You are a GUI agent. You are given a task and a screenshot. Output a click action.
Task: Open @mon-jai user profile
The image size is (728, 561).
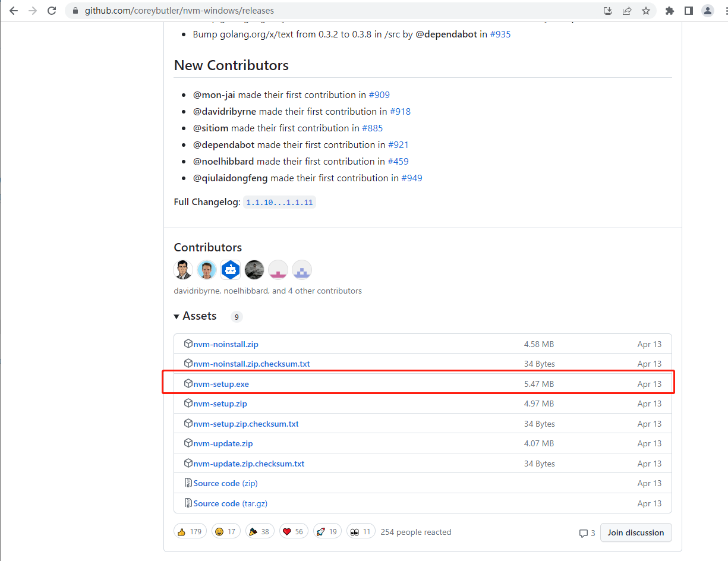coord(214,94)
